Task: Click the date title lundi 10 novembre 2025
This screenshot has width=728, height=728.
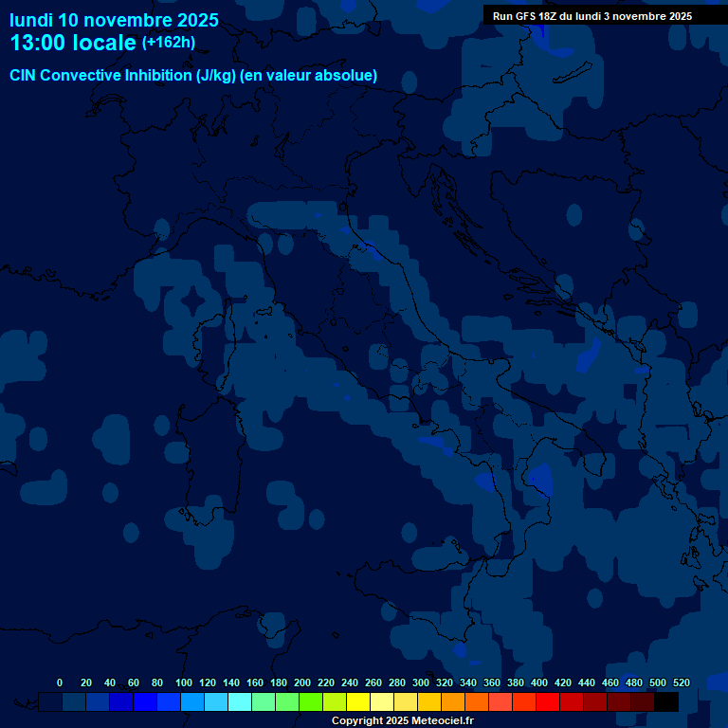Action: tap(114, 20)
